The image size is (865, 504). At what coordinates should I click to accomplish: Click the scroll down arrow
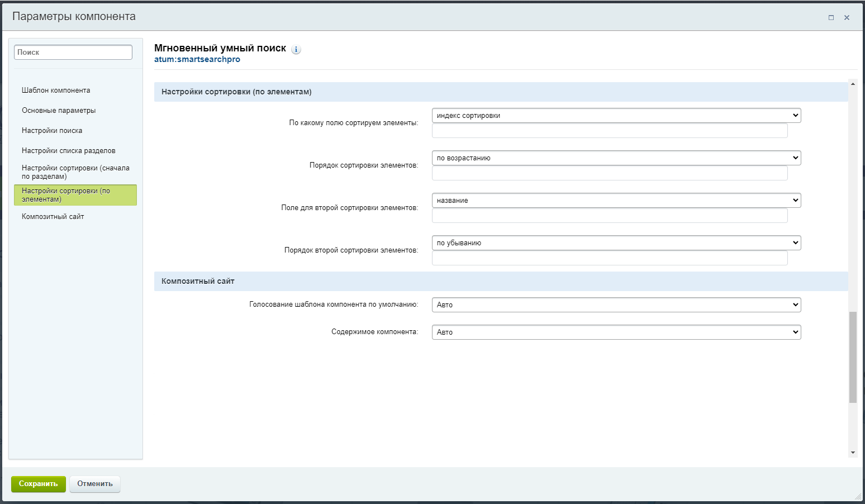(853, 453)
